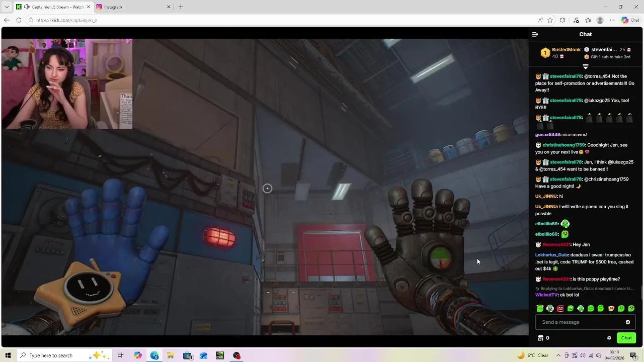Screen dimensions: 644x362
Task: Open the notification center
Action: 633,355
